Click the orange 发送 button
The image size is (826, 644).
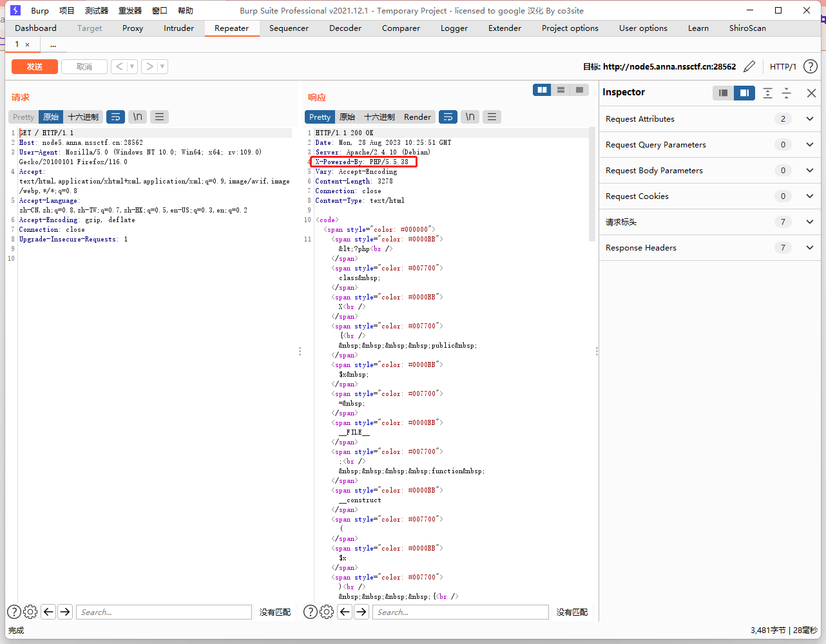35,66
